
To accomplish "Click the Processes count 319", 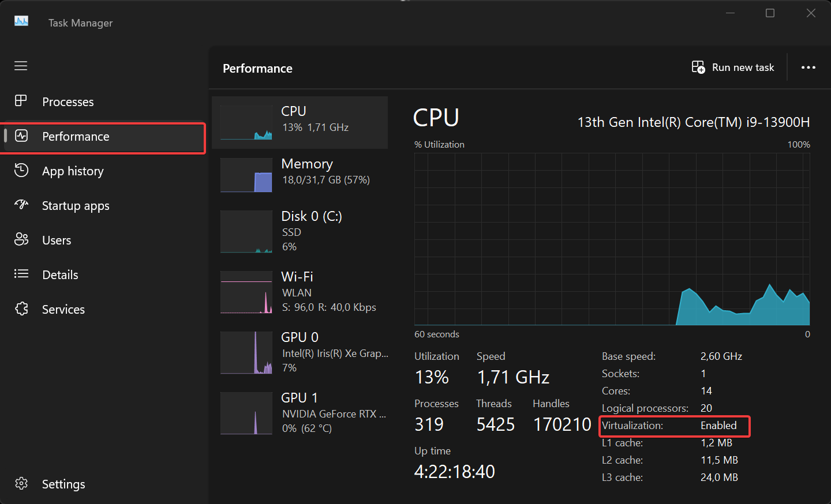I will pyautogui.click(x=429, y=424).
